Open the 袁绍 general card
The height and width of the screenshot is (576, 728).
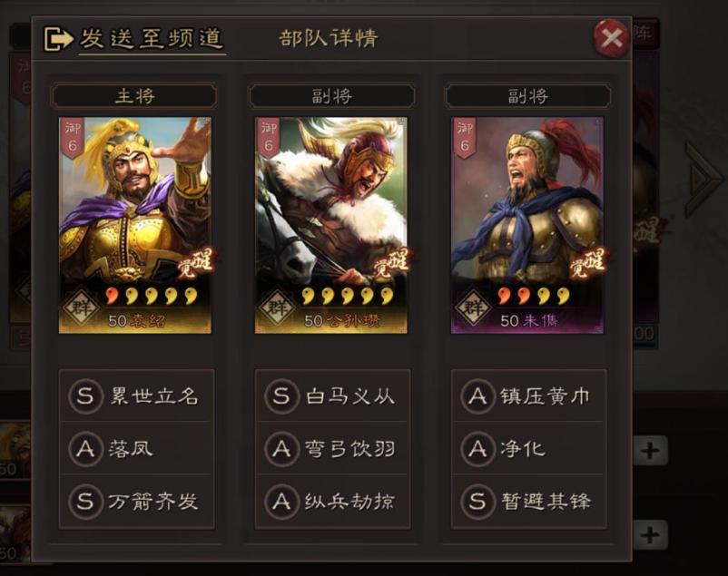click(134, 225)
